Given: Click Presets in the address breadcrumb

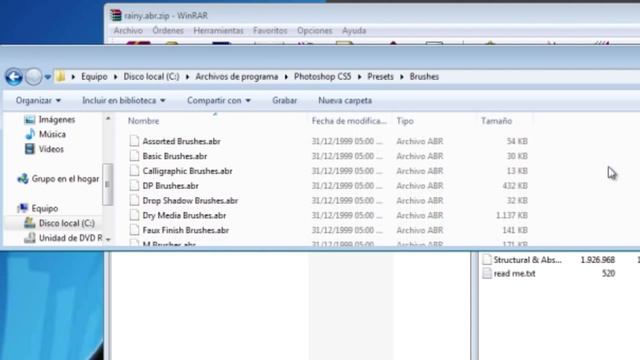Looking at the screenshot, I should tap(380, 77).
